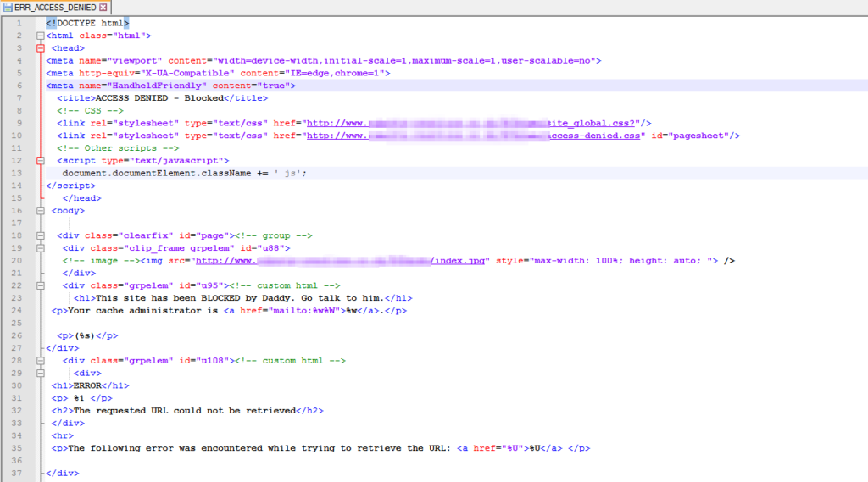Image resolution: width=868 pixels, height=482 pixels.
Task: Collapse the clearfix page div fold on line 18
Action: click(x=41, y=235)
